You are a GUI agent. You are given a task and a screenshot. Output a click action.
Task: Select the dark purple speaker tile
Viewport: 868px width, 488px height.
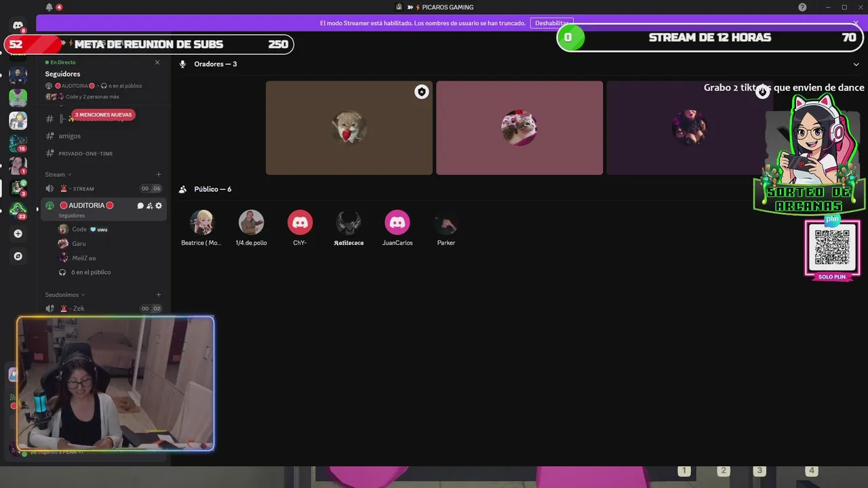point(689,128)
